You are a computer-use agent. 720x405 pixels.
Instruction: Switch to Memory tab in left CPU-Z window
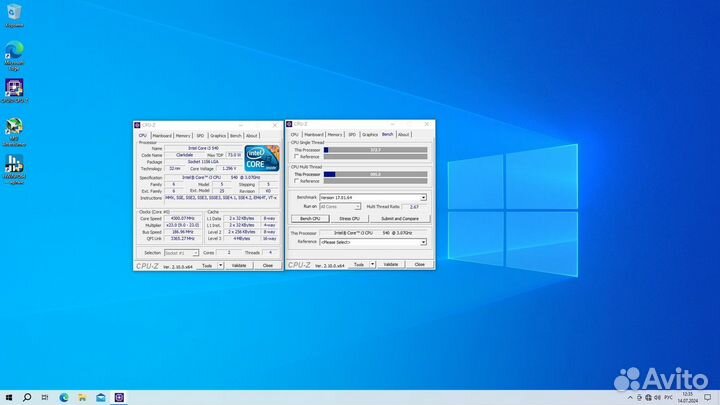(x=183, y=136)
